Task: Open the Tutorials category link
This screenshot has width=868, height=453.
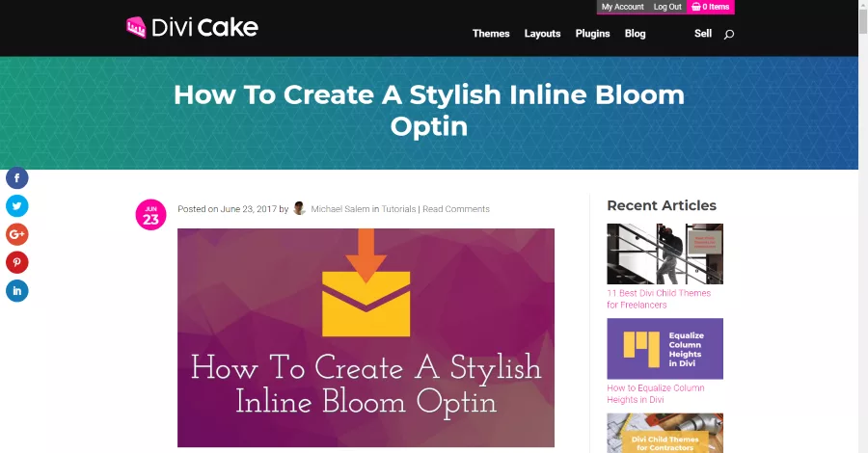Action: point(398,209)
